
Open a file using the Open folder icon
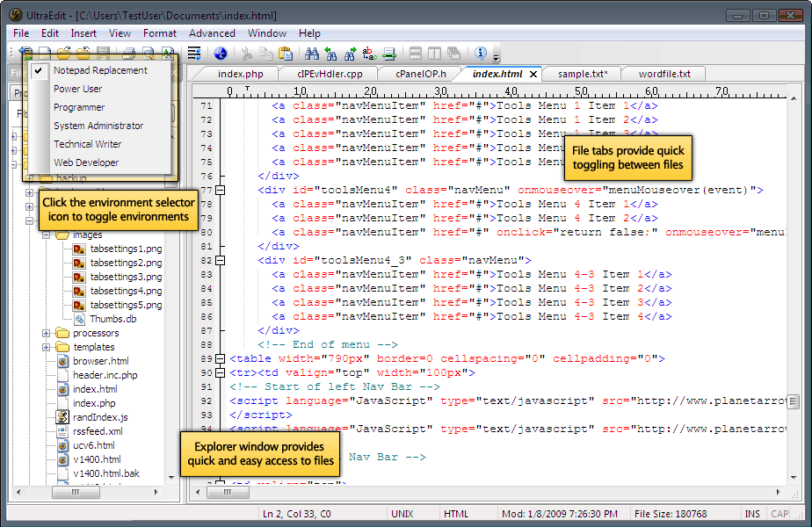64,52
